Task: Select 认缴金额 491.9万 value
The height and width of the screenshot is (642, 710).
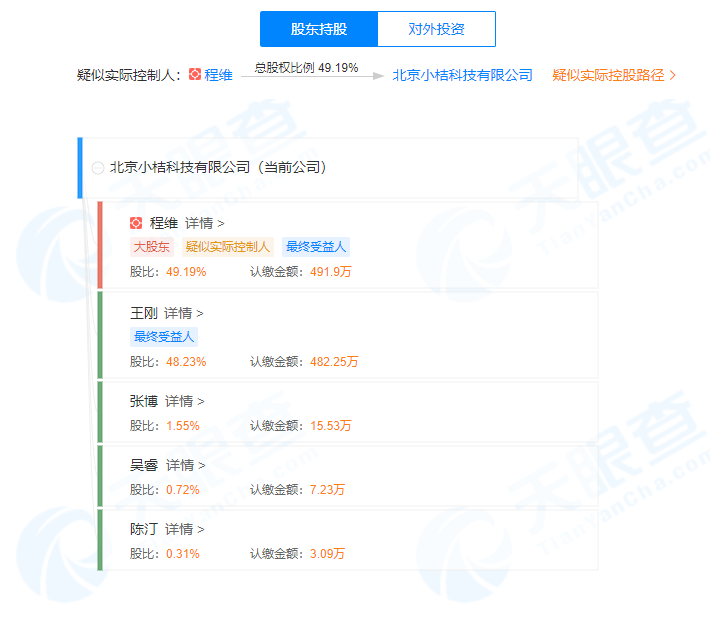Action: pos(331,272)
